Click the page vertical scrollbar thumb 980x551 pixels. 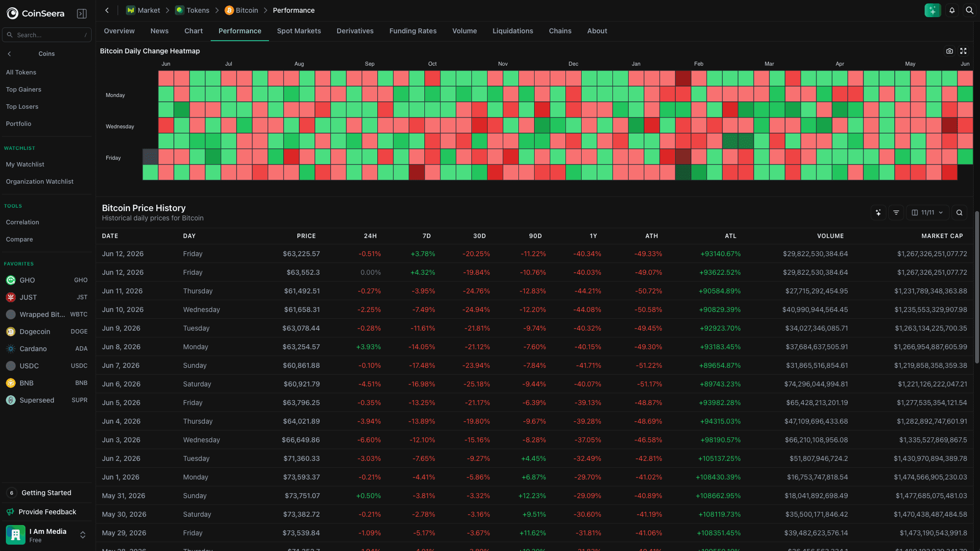point(977,287)
